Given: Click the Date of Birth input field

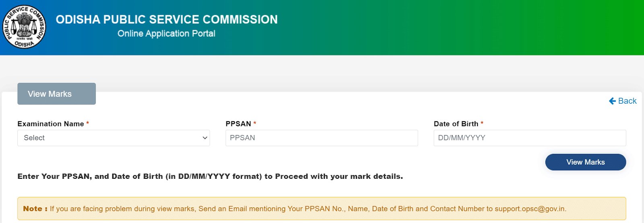Looking at the screenshot, I should pos(529,138).
